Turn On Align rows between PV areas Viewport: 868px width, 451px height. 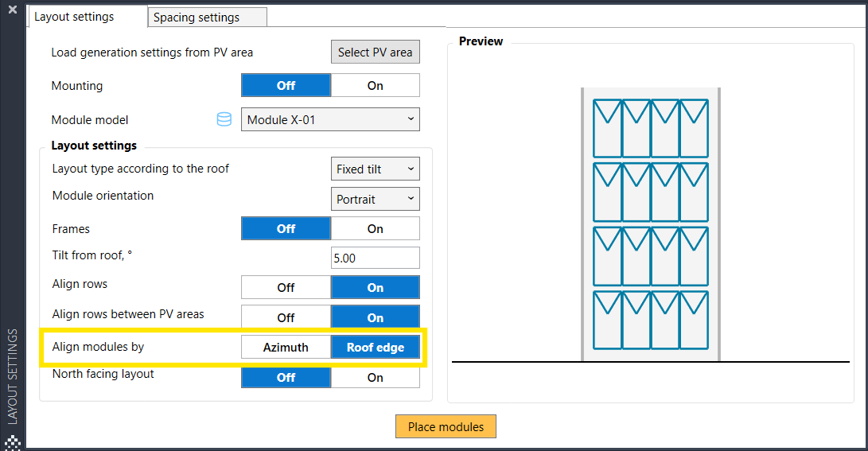pyautogui.click(x=376, y=317)
